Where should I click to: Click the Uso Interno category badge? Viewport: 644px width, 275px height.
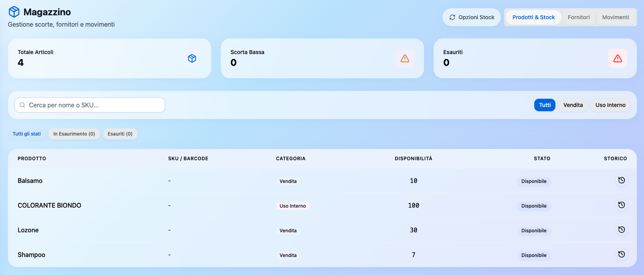coord(292,206)
